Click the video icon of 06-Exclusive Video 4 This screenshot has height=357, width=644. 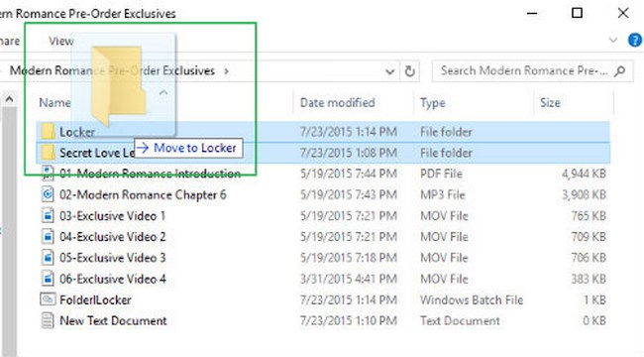pyautogui.click(x=48, y=279)
